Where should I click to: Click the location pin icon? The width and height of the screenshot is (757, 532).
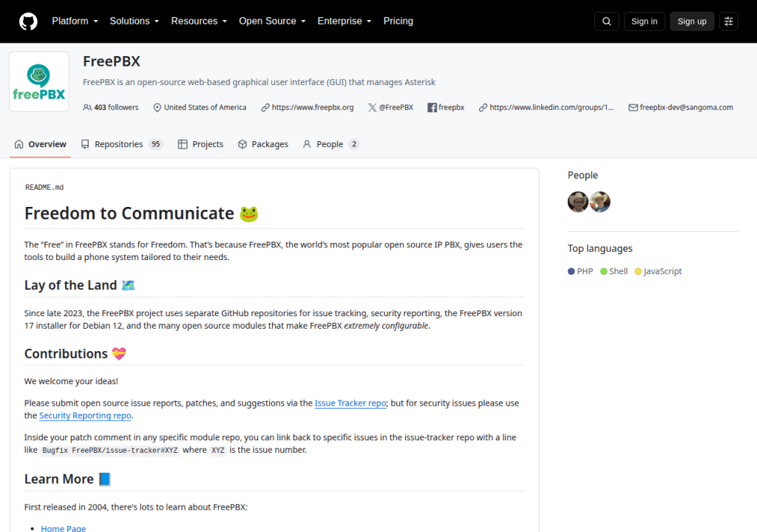click(157, 107)
